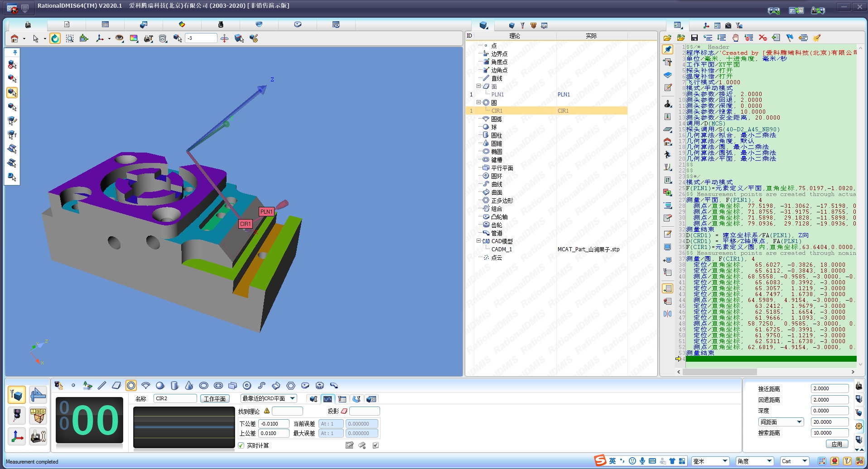The height and width of the screenshot is (469, 868).
Task: Click the 工作平面 button
Action: [215, 399]
